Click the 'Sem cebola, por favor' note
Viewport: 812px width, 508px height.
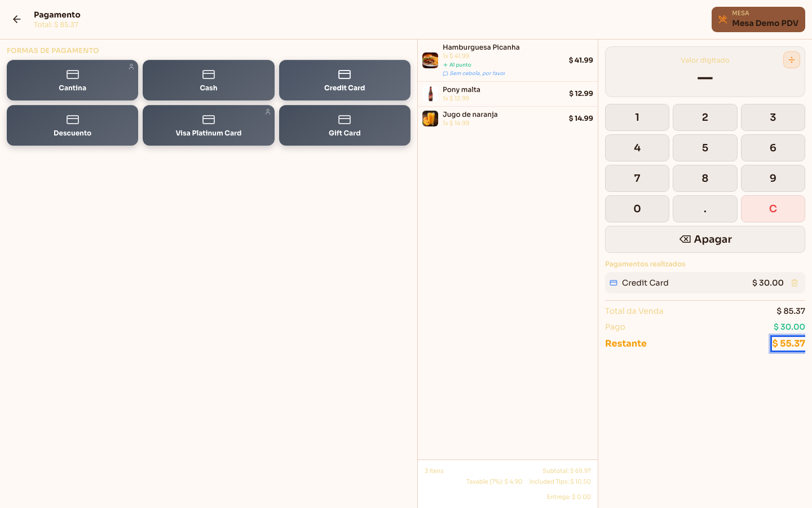click(x=477, y=73)
